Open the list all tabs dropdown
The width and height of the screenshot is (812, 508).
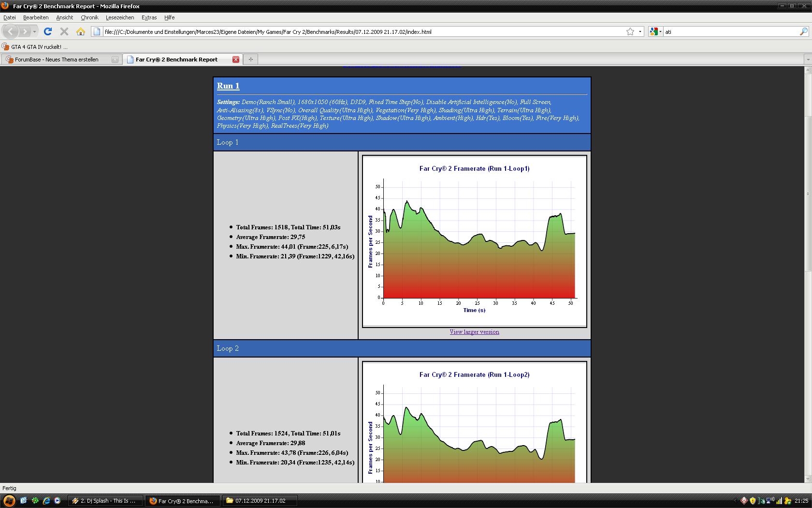click(x=808, y=60)
